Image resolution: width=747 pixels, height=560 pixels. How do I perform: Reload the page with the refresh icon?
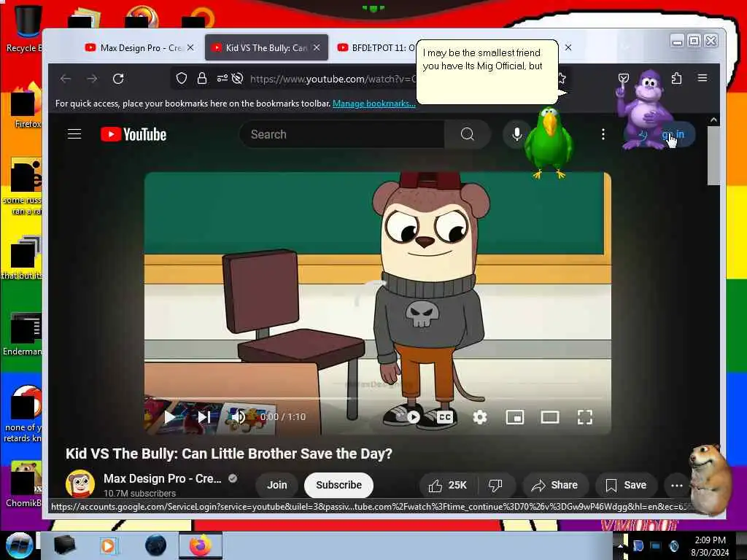click(118, 79)
